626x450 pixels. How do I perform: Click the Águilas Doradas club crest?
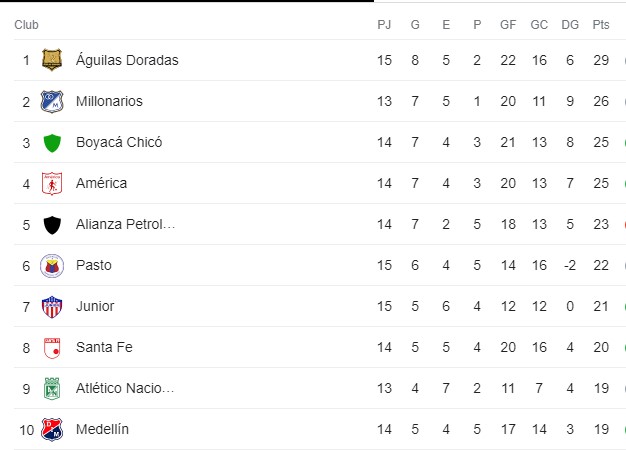click(x=52, y=60)
